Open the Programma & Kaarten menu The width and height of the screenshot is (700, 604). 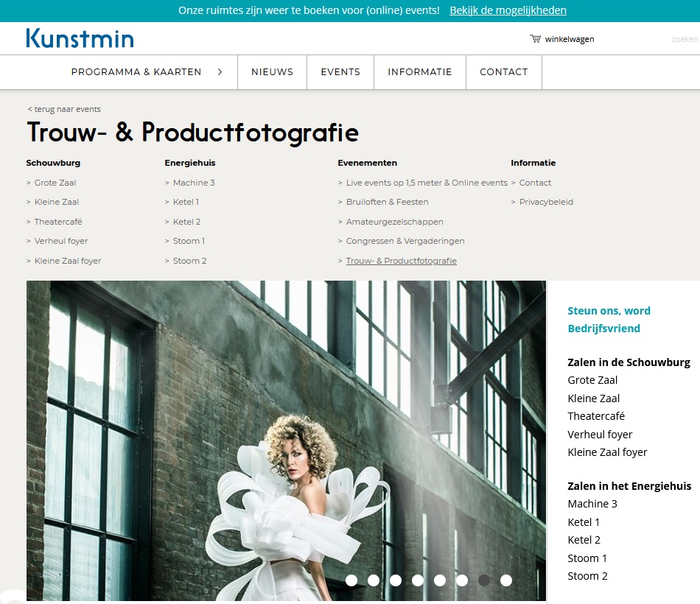click(x=136, y=72)
